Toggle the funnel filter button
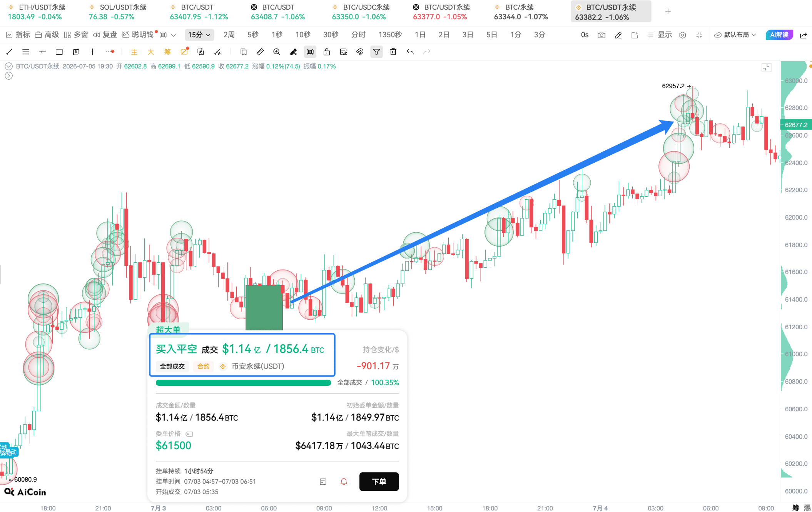812x512 pixels. tap(376, 52)
